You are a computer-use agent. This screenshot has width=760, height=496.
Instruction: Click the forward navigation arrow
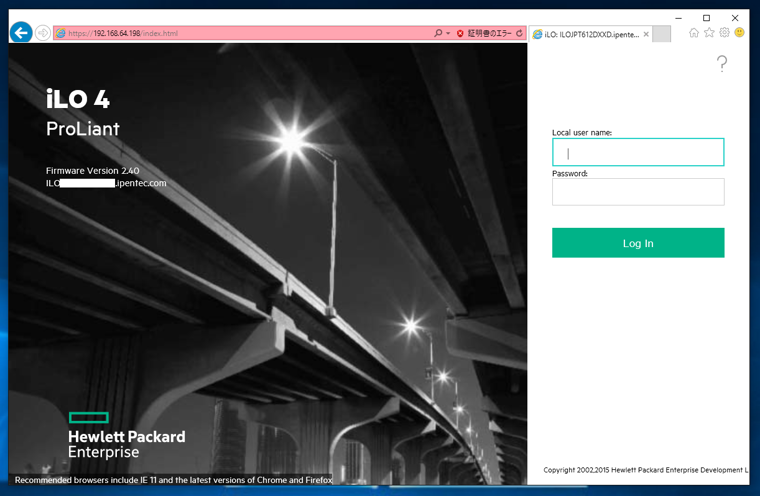43,33
